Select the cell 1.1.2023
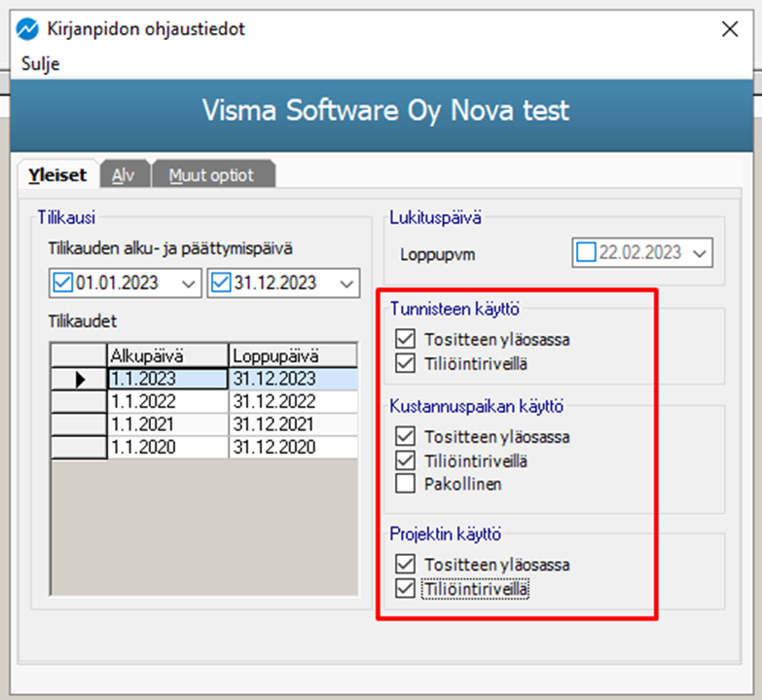 [167, 379]
